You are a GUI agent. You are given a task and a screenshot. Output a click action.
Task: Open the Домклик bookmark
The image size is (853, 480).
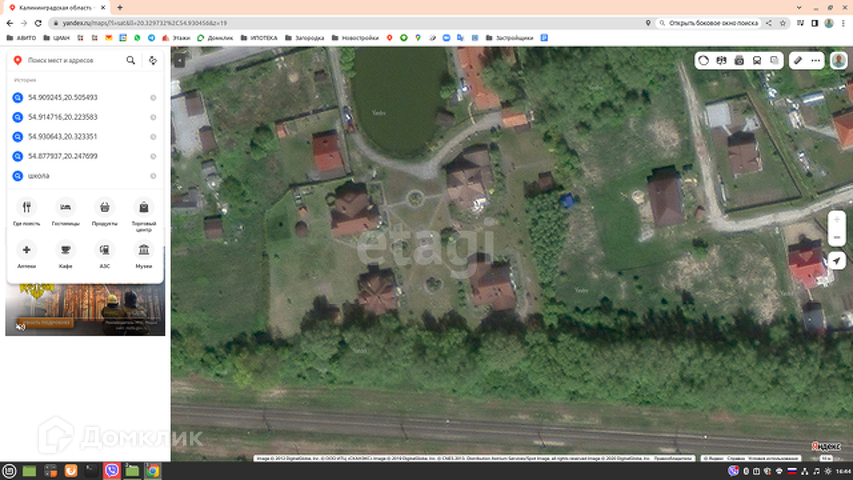tap(215, 38)
